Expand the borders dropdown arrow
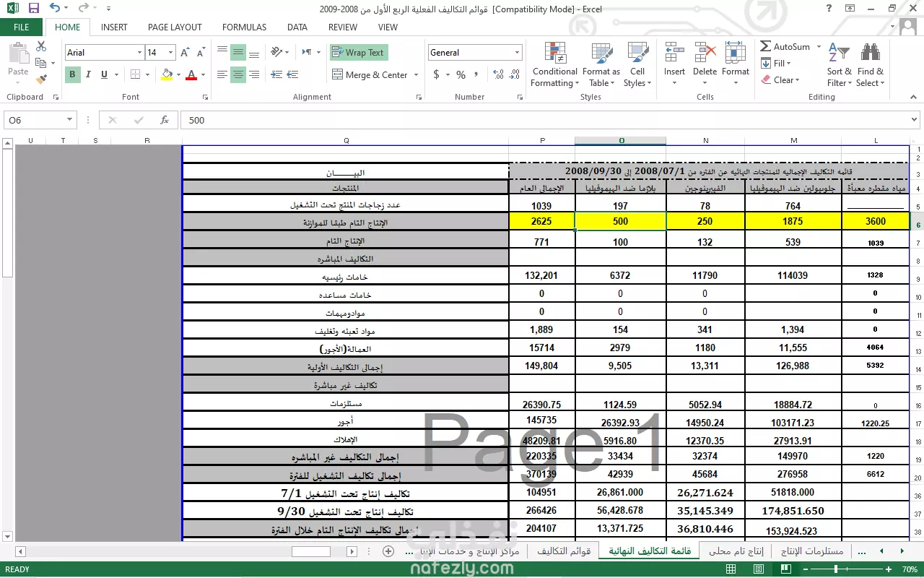Viewport: 924px width, 578px height. click(x=147, y=74)
